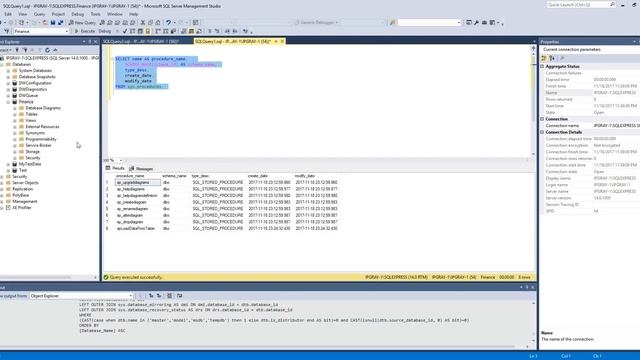Expand the Programmability folder
This screenshot has width=640, height=360.
tap(15, 139)
